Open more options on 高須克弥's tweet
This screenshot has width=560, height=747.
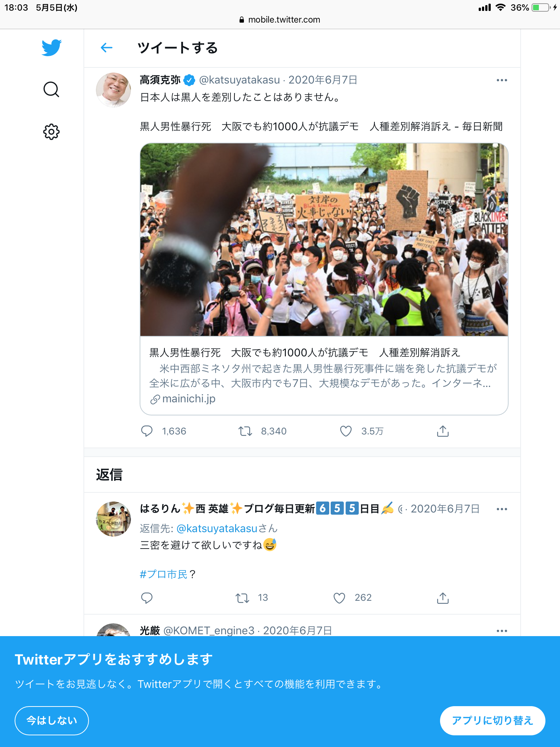click(502, 80)
